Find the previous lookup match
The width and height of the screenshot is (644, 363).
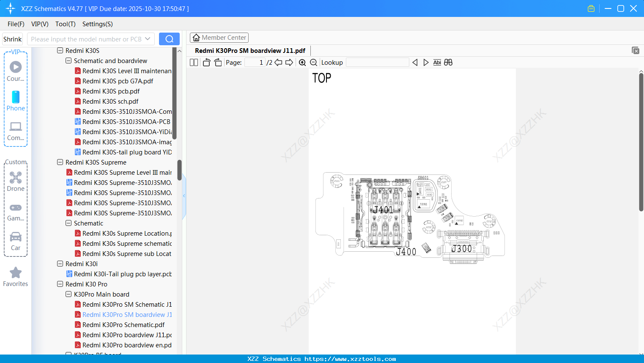coord(415,63)
